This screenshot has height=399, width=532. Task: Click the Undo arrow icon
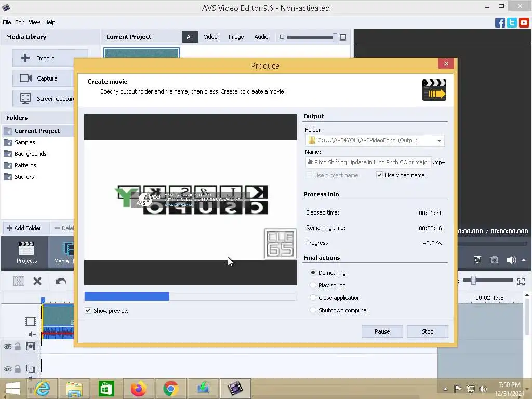(61, 281)
